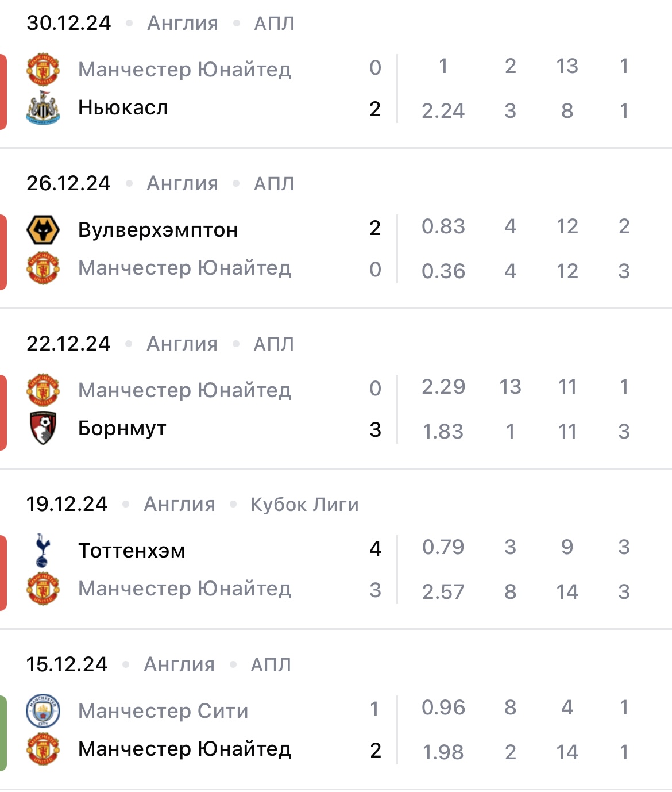Click Manchester United crest in 30.12.24 match

click(43, 70)
